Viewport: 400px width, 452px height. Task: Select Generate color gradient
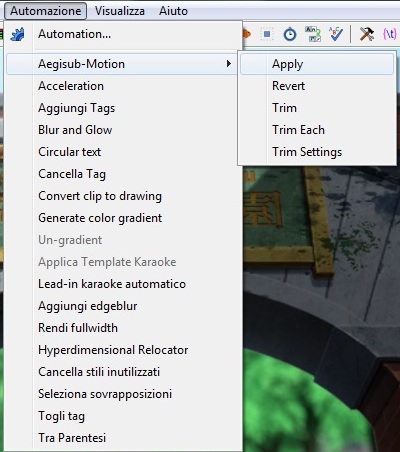click(x=124, y=218)
